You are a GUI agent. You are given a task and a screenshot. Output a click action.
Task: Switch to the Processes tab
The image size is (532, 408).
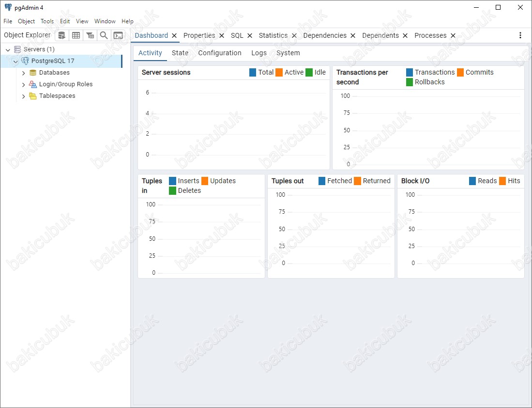pyautogui.click(x=430, y=35)
